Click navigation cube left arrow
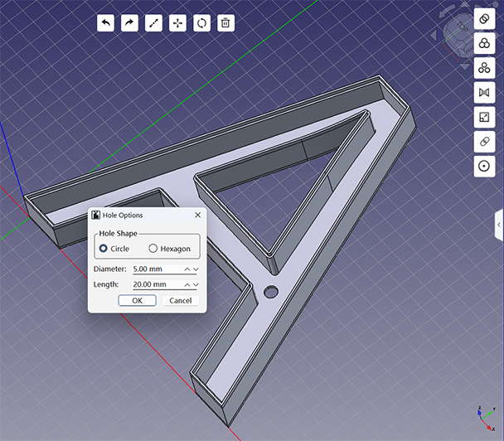This screenshot has width=504, height=441. pos(434,36)
